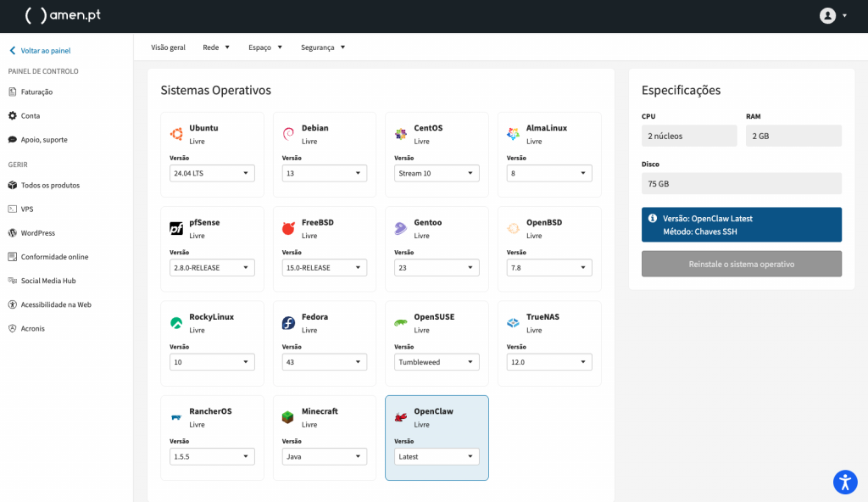The width and height of the screenshot is (868, 502).
Task: Open accessibility widget in bottom corner
Action: (845, 482)
